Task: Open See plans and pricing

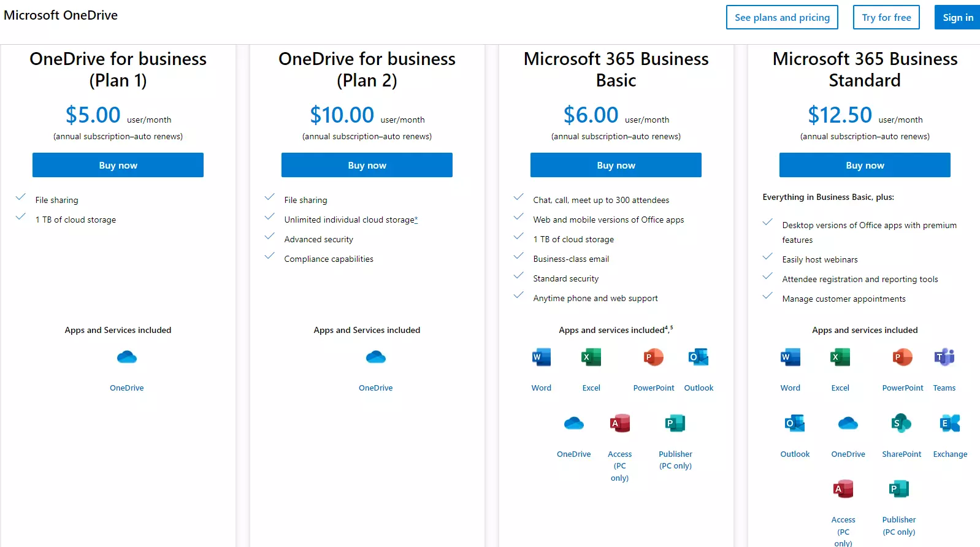Action: coord(781,17)
